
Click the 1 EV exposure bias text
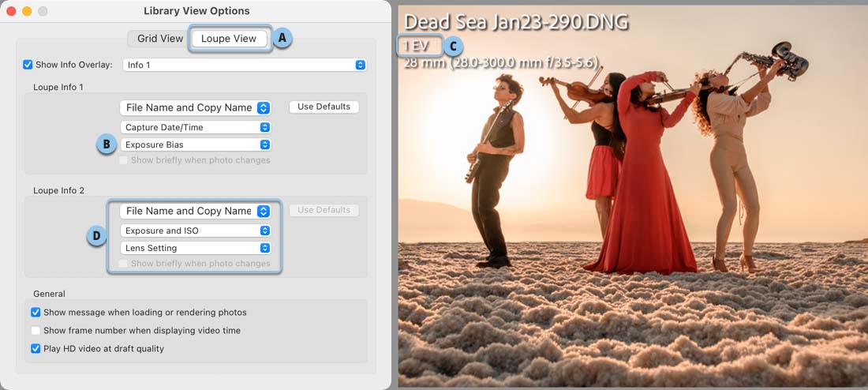point(417,46)
